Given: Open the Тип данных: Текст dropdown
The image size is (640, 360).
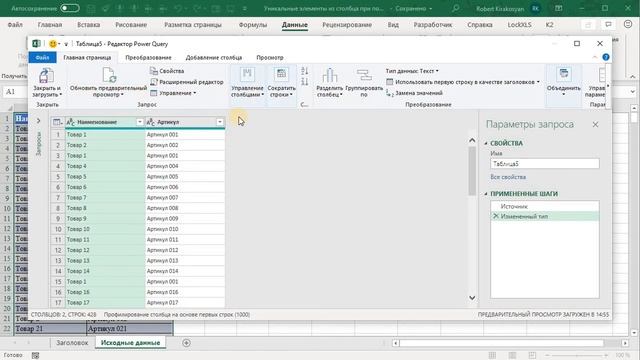Looking at the screenshot, I should coord(412,71).
